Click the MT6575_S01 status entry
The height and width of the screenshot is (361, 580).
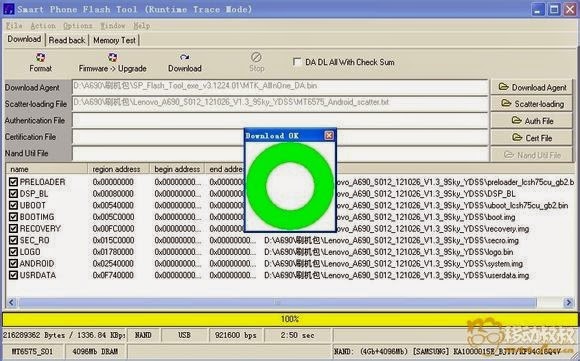32,351
